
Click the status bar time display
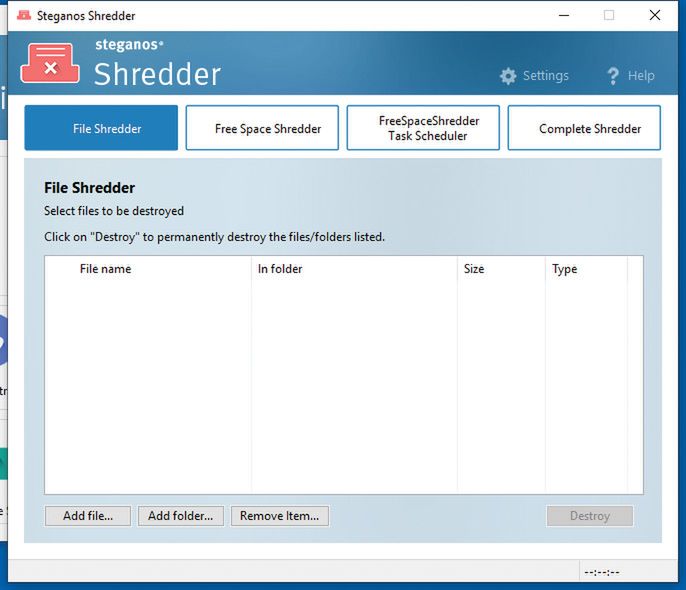pyautogui.click(x=602, y=572)
